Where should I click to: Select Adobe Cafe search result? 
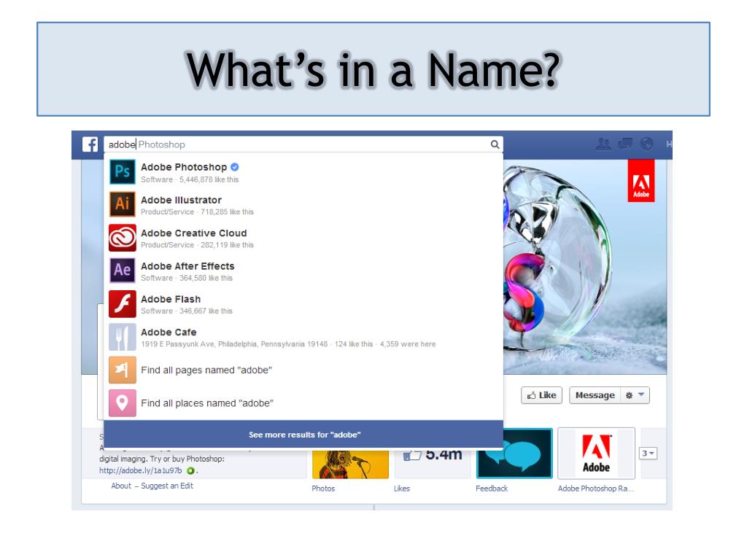pyautogui.click(x=303, y=337)
